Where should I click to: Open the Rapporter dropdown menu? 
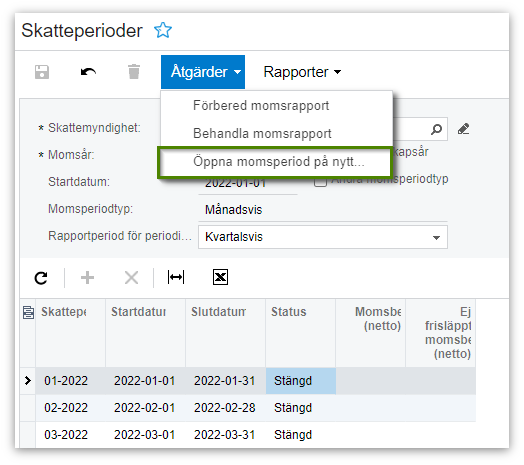point(302,72)
